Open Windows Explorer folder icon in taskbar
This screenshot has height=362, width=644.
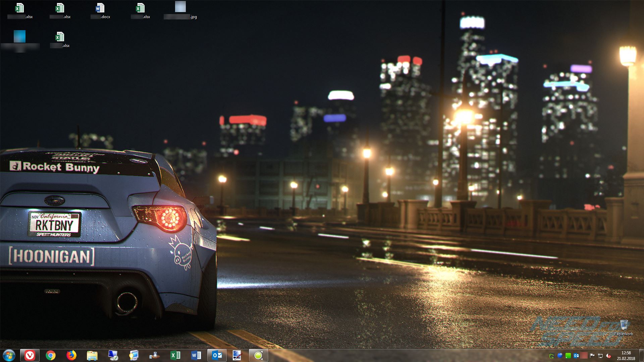(92, 355)
